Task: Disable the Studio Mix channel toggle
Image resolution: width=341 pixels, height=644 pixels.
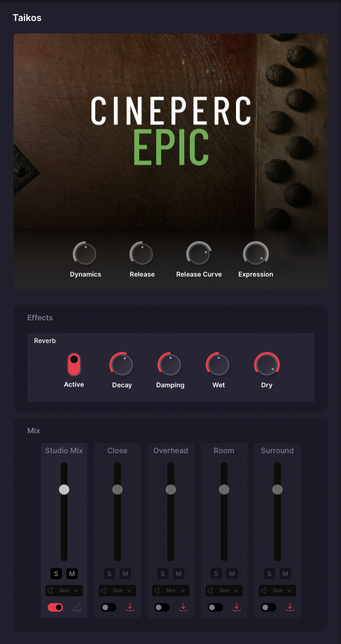Action: click(56, 607)
